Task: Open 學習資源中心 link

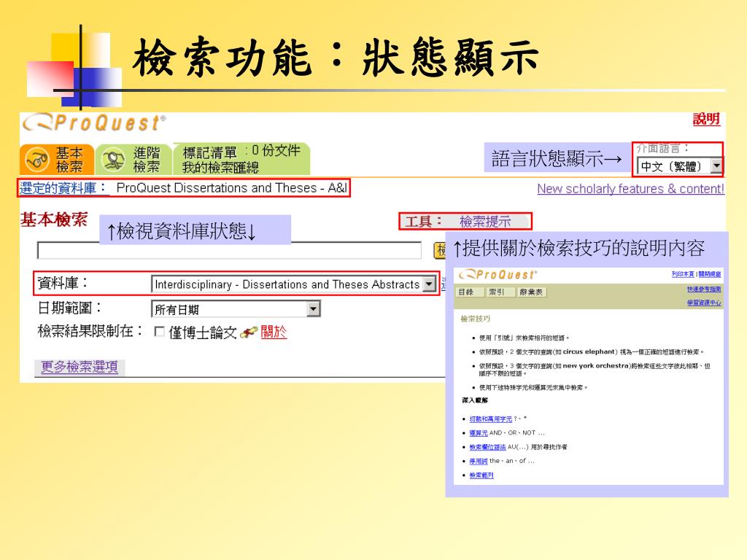Action: point(704,303)
